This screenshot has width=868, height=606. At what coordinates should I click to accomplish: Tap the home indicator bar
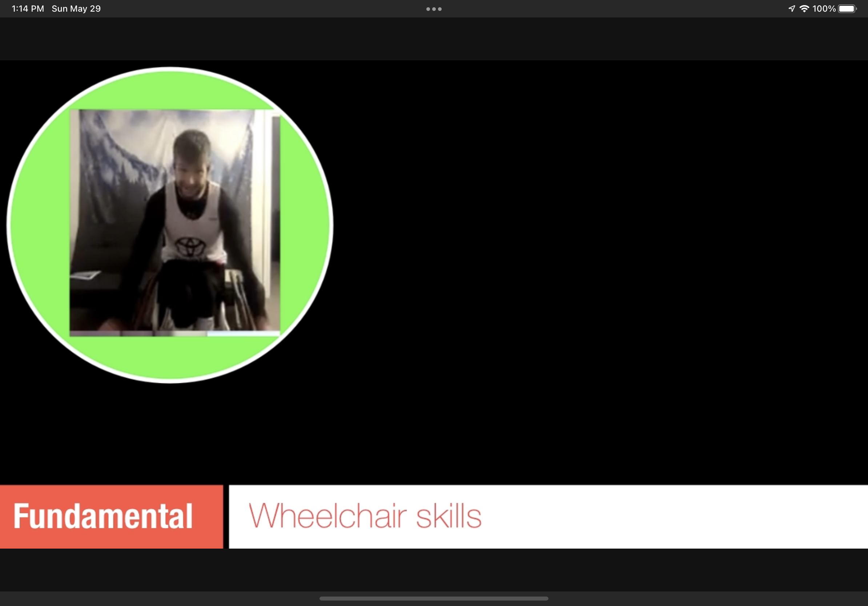(434, 598)
